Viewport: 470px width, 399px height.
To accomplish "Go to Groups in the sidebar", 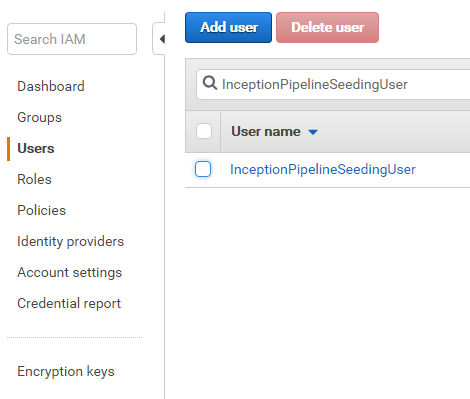I will [39, 117].
